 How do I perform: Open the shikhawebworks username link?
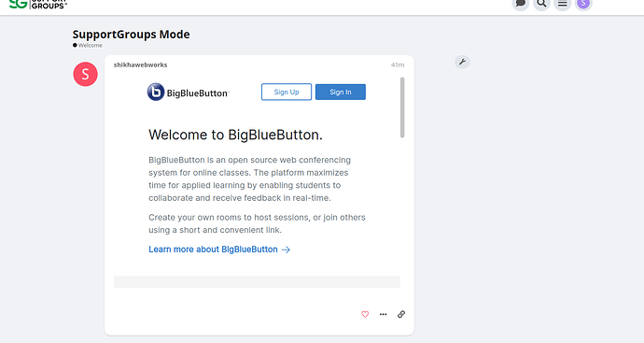coord(140,64)
